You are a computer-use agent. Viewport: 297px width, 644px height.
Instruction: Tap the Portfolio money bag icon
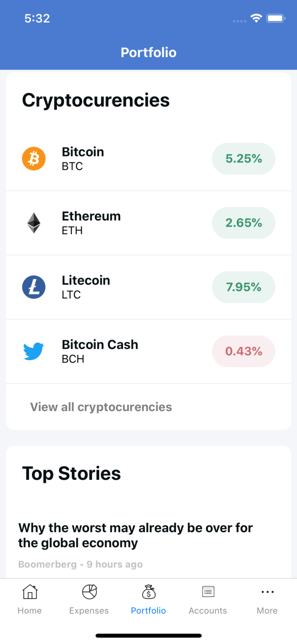[148, 592]
